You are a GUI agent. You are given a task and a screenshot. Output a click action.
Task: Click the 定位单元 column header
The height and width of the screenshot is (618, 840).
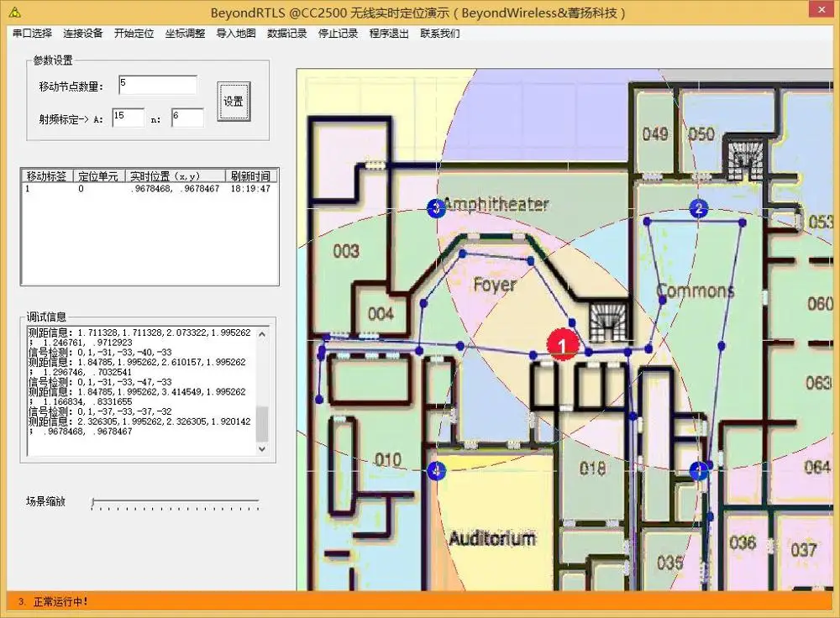pyautogui.click(x=98, y=175)
